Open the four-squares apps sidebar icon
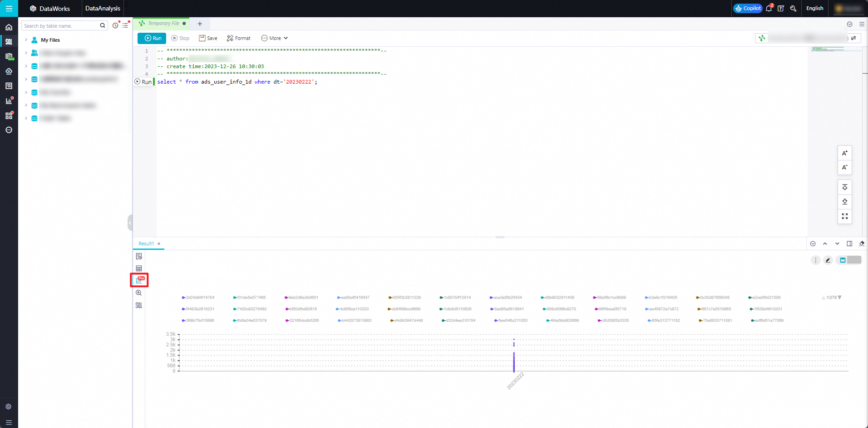The width and height of the screenshot is (868, 428). [9, 115]
